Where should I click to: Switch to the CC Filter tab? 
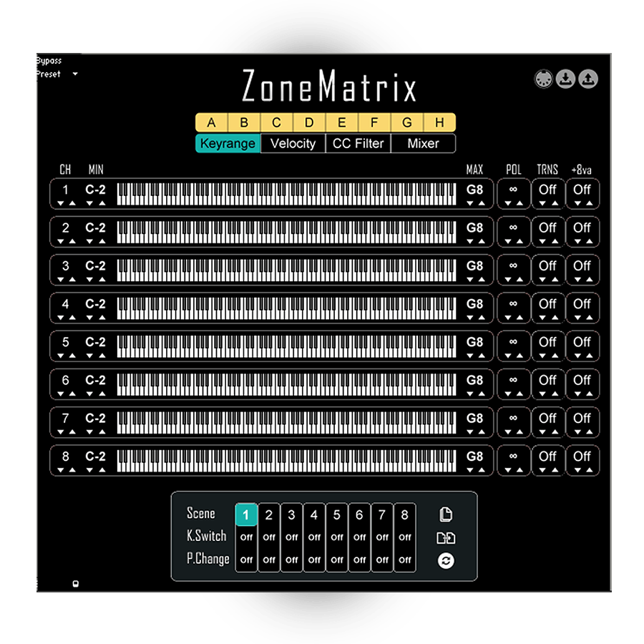pos(358,143)
